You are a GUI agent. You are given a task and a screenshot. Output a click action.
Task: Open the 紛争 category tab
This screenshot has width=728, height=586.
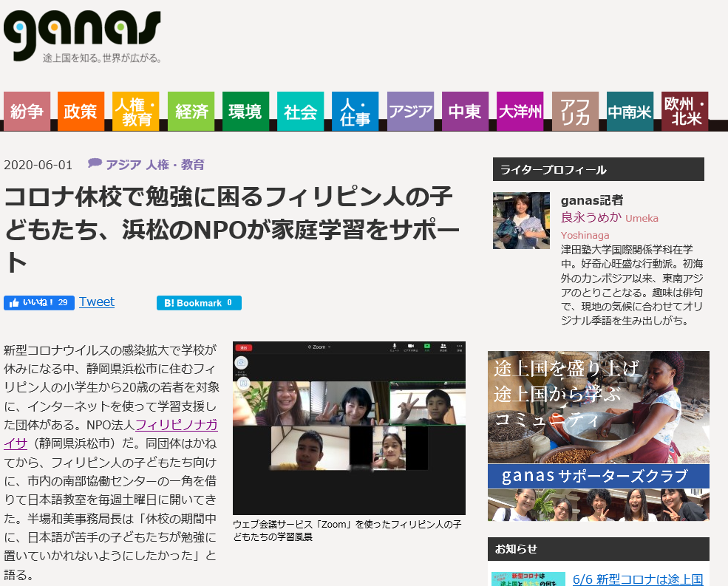[x=27, y=112]
